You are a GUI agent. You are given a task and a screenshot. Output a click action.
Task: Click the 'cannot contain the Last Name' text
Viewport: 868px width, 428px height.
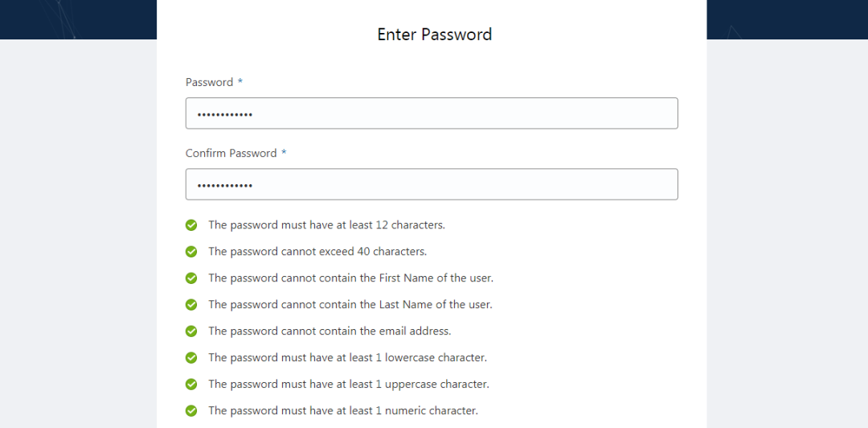(x=350, y=305)
